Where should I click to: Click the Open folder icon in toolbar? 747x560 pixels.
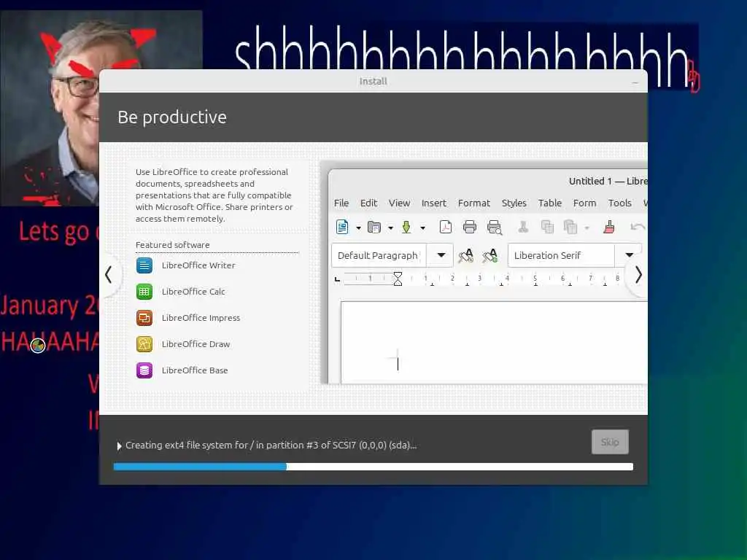pyautogui.click(x=374, y=227)
